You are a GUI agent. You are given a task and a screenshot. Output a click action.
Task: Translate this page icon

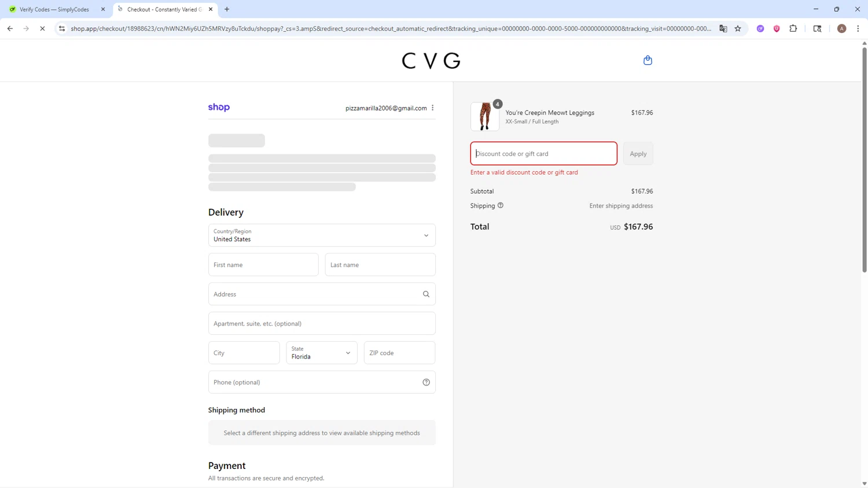click(723, 28)
